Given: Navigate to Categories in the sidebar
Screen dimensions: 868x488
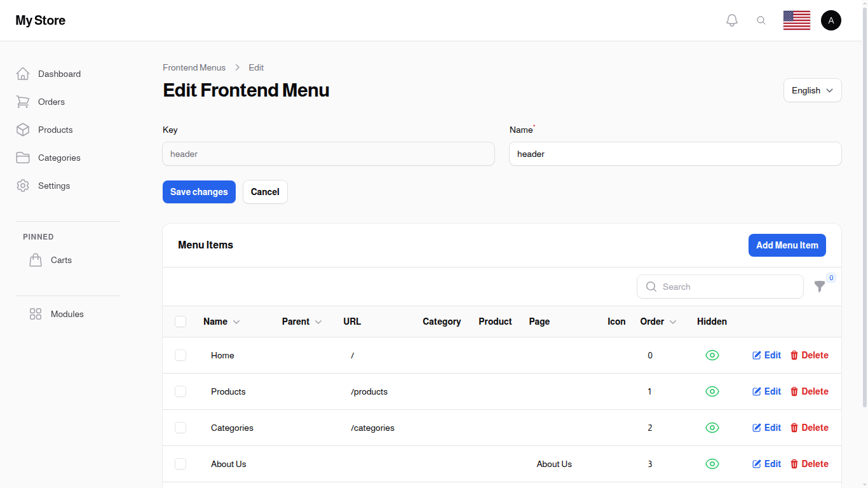Looking at the screenshot, I should [59, 158].
